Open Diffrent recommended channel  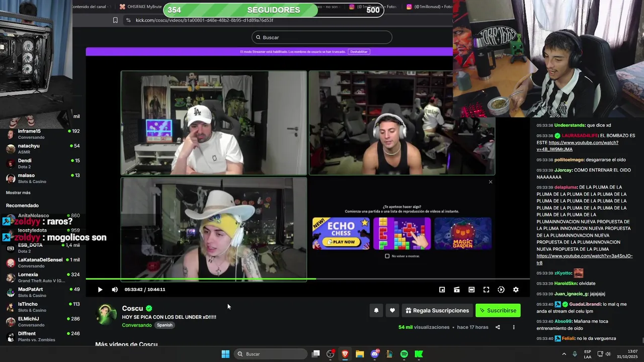[43, 336]
